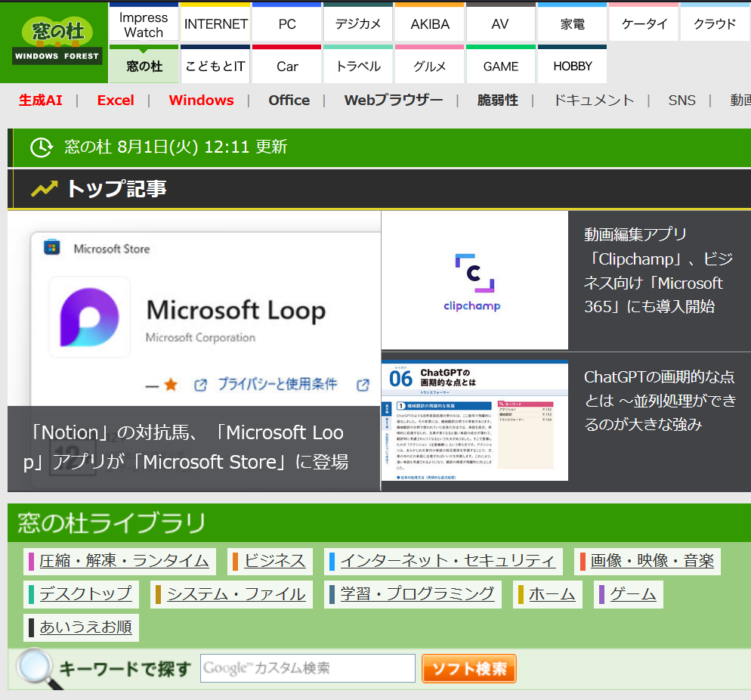Click the Google custom search field
Screen dimensions: 751x700
[307, 668]
